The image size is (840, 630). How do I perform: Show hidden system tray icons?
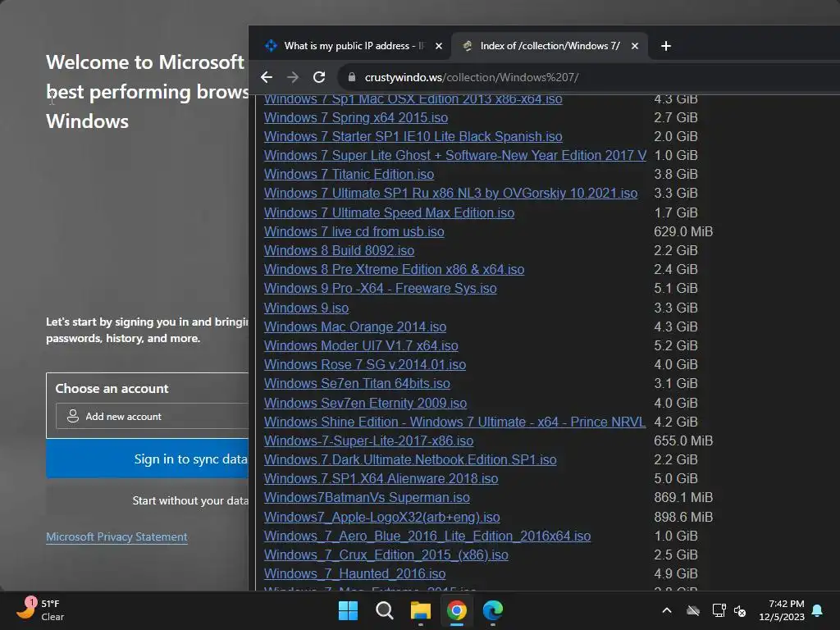click(667, 610)
